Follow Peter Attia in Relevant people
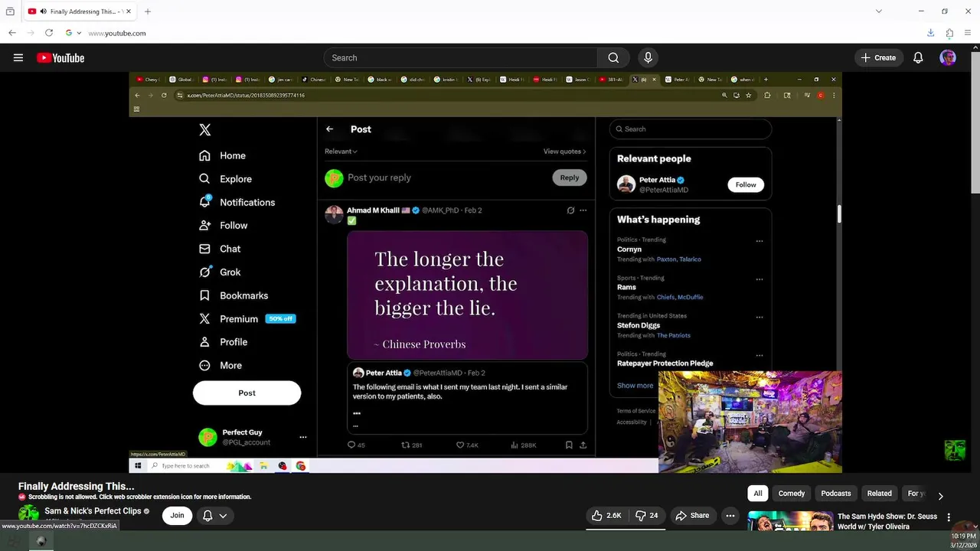This screenshot has width=980, height=551. [746, 184]
